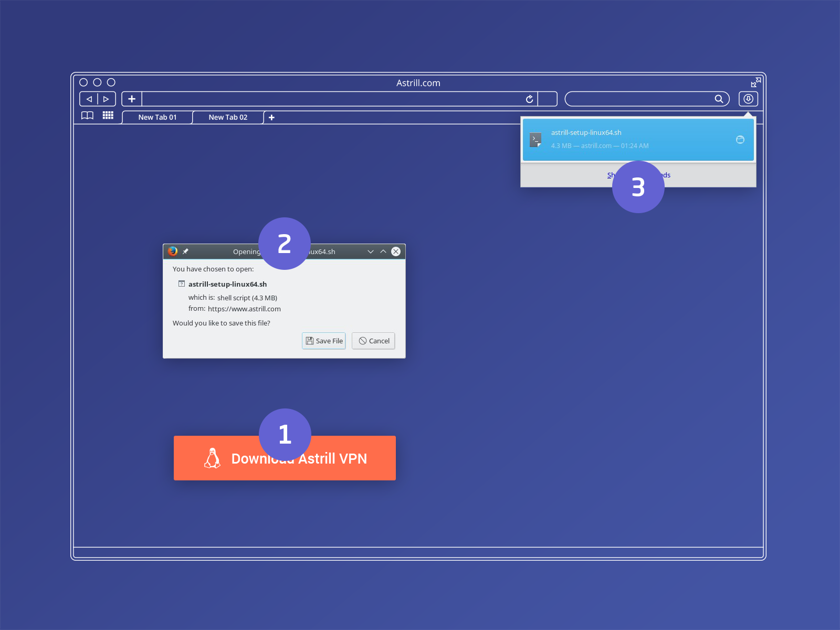Click the astrill-setup-linux64.sh filename in dialog
The height and width of the screenshot is (630, 840).
pyautogui.click(x=227, y=284)
